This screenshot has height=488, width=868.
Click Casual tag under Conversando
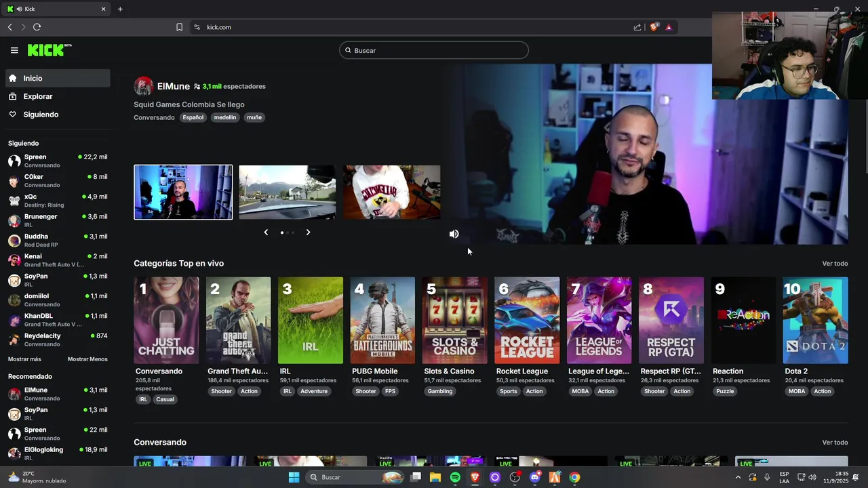(165, 399)
